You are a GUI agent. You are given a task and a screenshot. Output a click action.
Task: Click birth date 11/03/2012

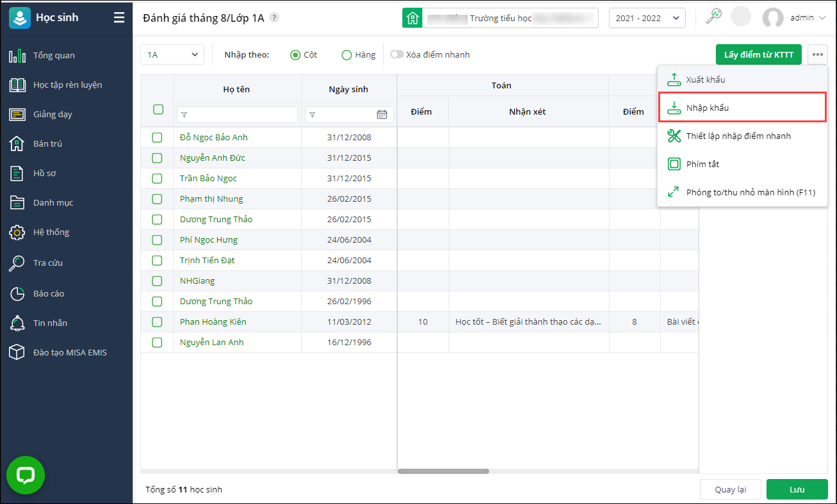click(x=349, y=322)
